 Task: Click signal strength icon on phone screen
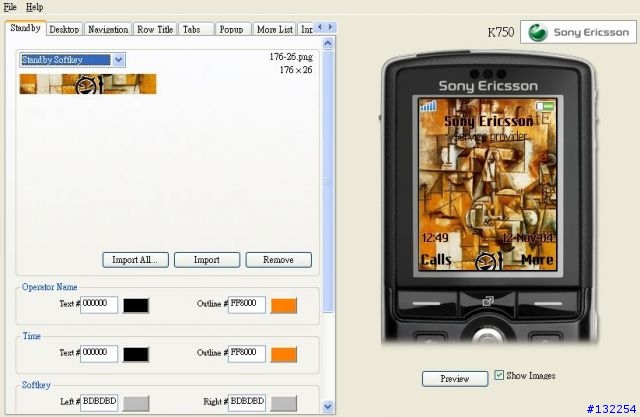[429, 106]
